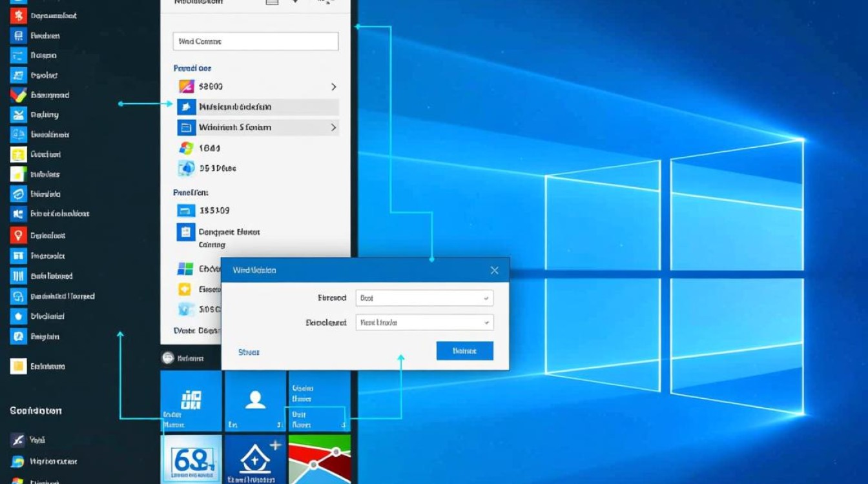Click the pink-orange gradient icon labeled 58800
This screenshot has height=484, width=868.
pos(186,86)
